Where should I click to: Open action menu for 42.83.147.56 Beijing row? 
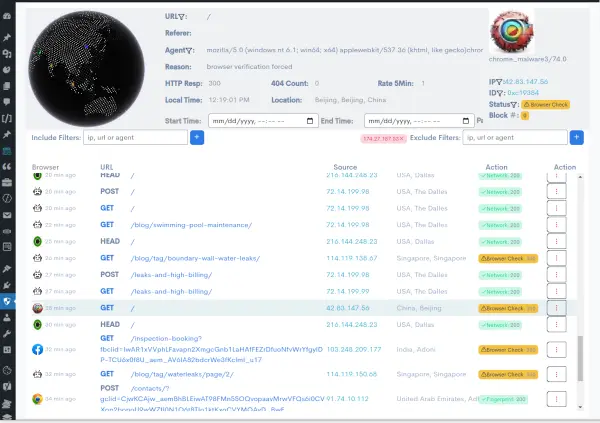[556, 309]
